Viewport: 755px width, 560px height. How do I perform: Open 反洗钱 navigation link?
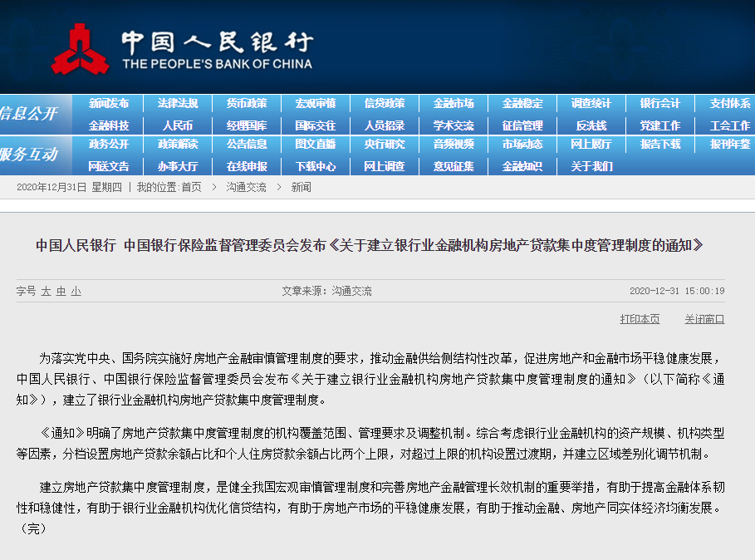(591, 125)
